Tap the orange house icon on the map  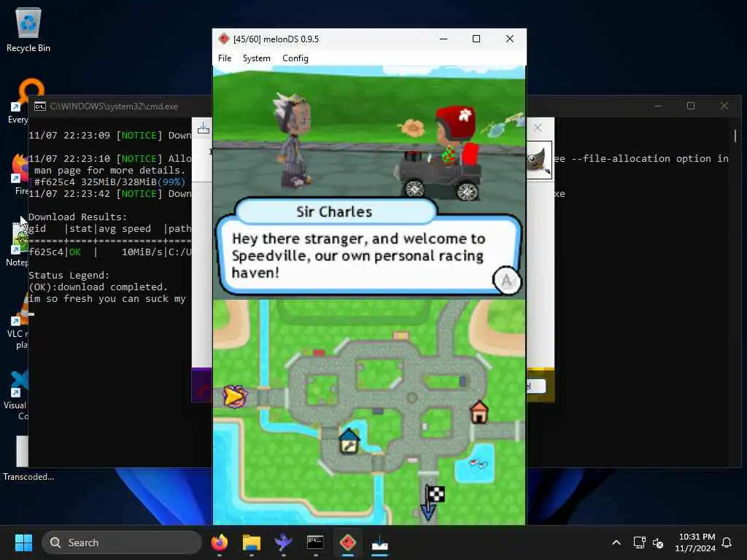tap(479, 412)
